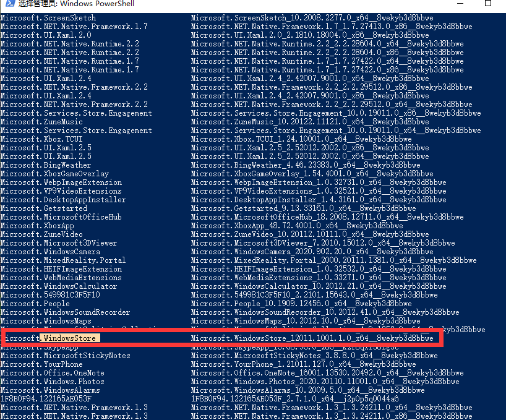Click package Microsoft.NET.Native.Framework.1.7_1.7.27413.0_x86__8wekyb3d8bbwe
The image size is (506, 420).
point(332,27)
